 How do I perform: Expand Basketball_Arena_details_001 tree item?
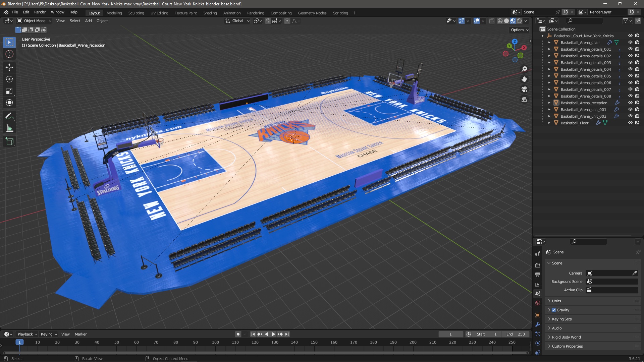tap(549, 49)
